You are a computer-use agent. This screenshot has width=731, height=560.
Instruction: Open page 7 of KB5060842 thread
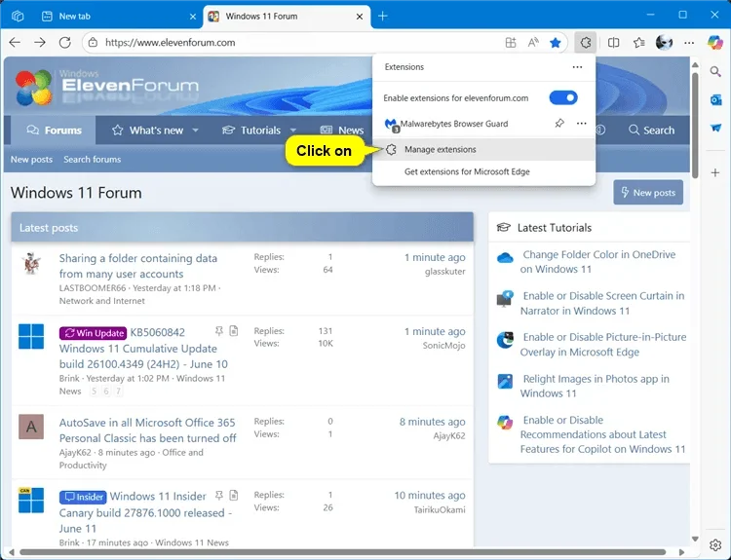118,392
